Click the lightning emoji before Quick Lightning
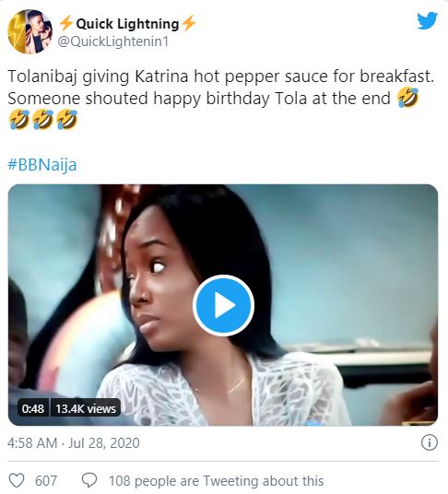 (66, 24)
